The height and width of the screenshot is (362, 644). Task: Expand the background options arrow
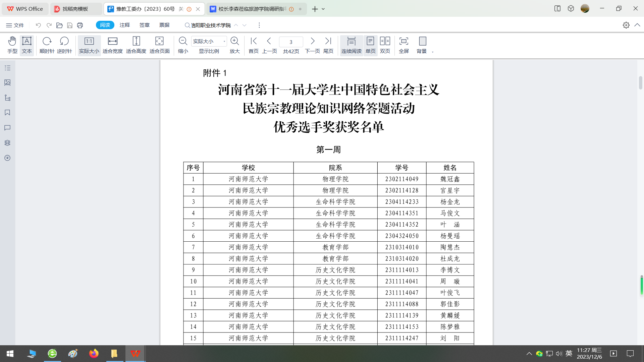[433, 52]
